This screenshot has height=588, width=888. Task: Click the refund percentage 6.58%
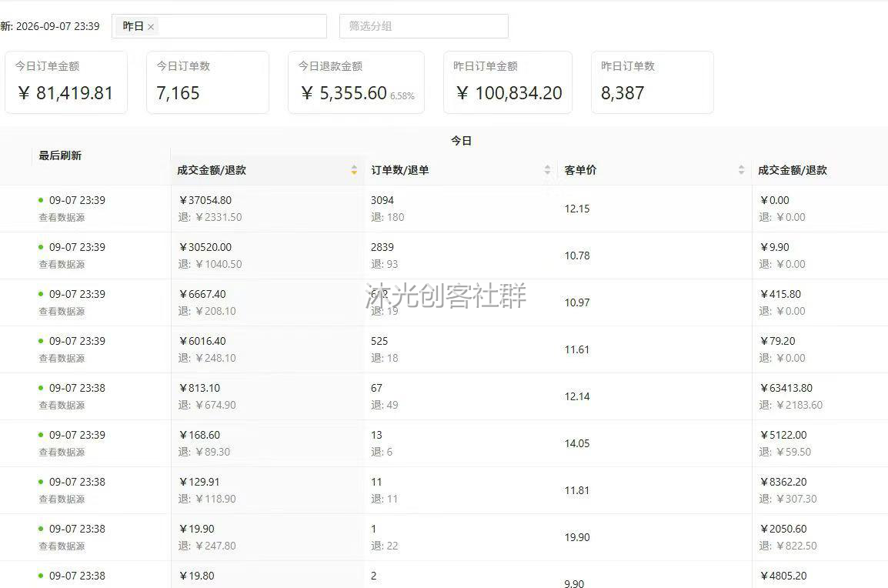coord(402,96)
